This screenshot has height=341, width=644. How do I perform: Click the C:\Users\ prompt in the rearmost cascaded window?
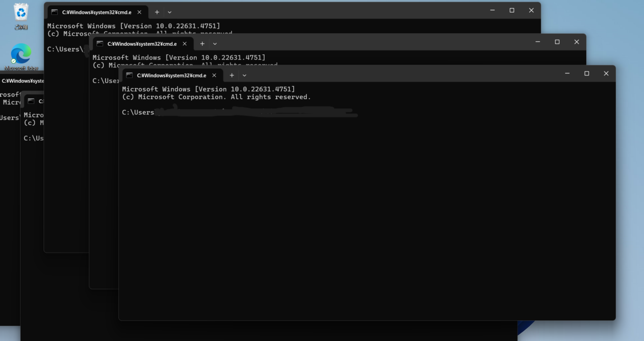(65, 49)
